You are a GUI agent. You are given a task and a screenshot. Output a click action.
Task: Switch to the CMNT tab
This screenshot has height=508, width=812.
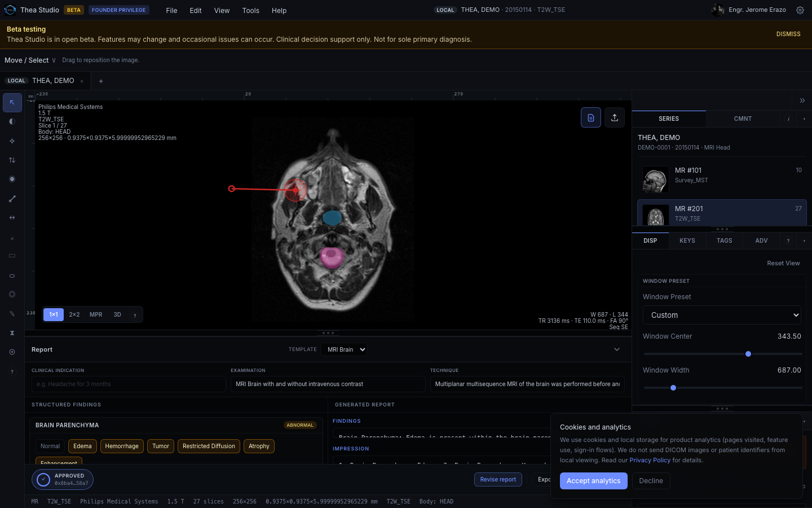743,119
